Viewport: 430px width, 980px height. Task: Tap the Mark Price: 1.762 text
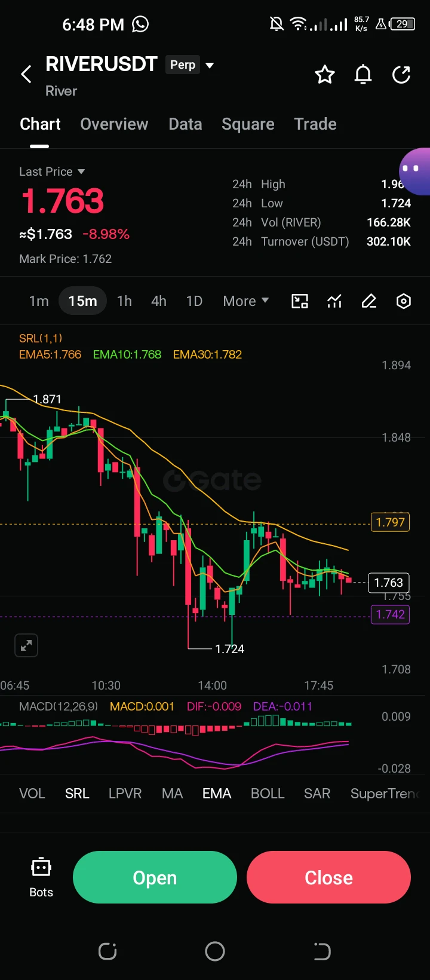click(66, 259)
